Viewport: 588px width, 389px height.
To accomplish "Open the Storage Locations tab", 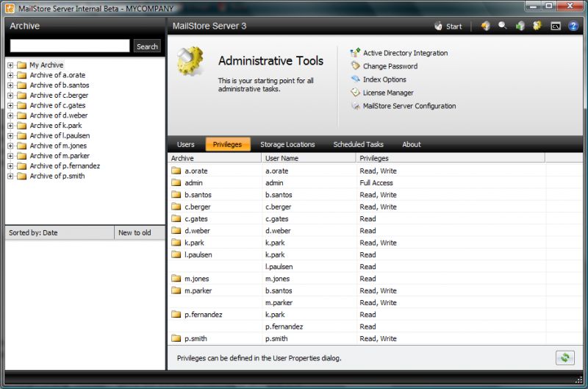I will click(x=287, y=144).
